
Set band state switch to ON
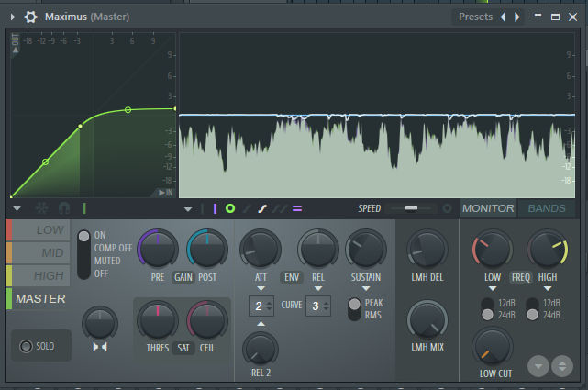tap(100, 235)
